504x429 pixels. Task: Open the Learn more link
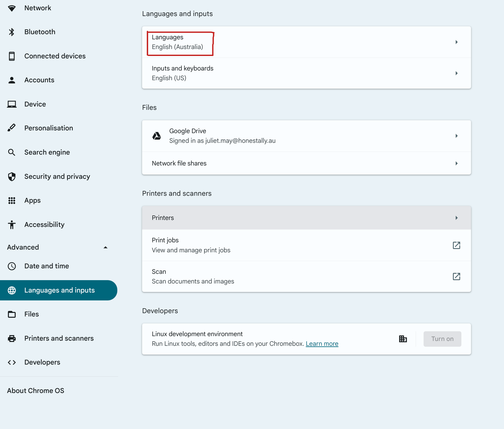pyautogui.click(x=322, y=344)
